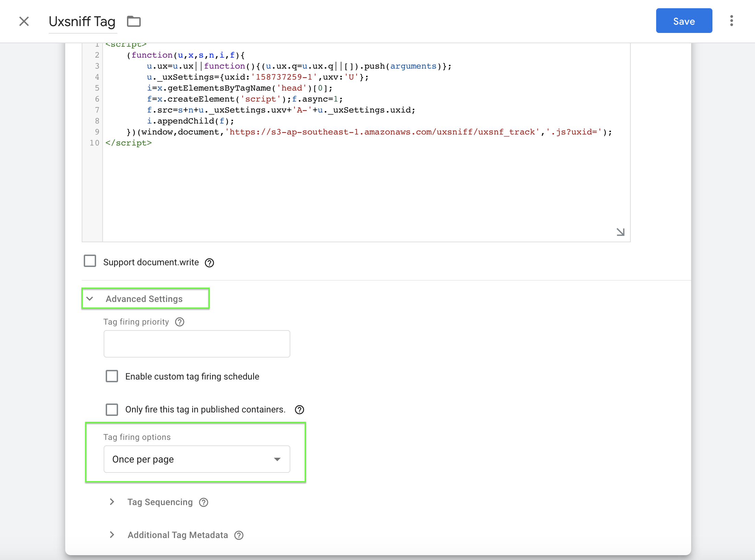Screen dimensions: 755x560
Task: Click the getElementsByTagName('head') code line
Action: 240,88
